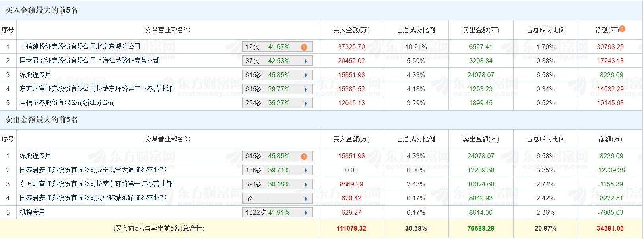Open 机构专用 link in sell table
644x239 pixels.
[x=32, y=212]
